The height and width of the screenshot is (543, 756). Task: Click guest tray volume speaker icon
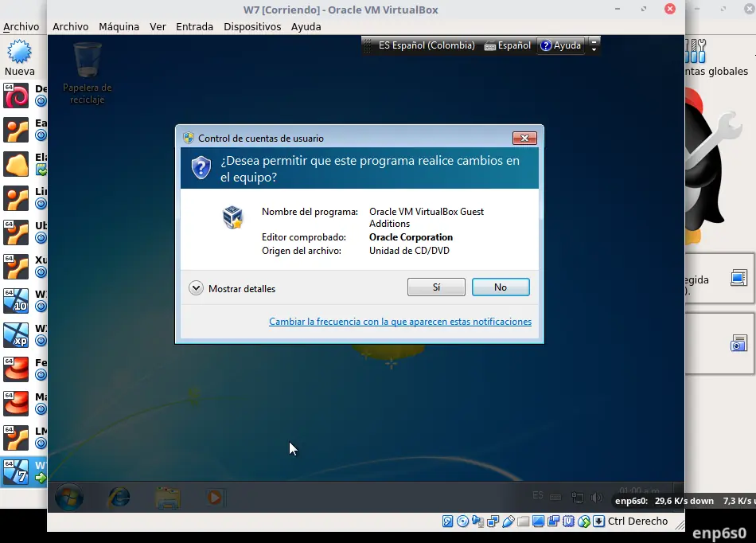(x=596, y=497)
